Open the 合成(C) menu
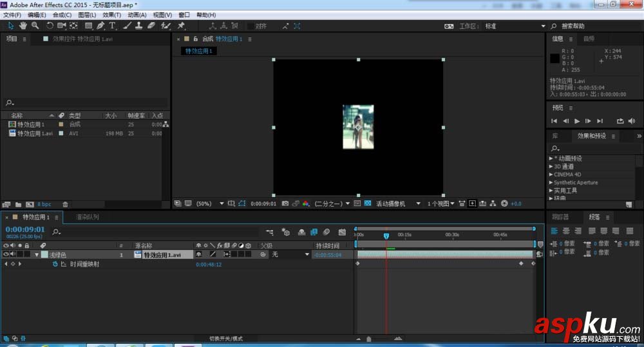The image size is (644, 347). (x=62, y=15)
